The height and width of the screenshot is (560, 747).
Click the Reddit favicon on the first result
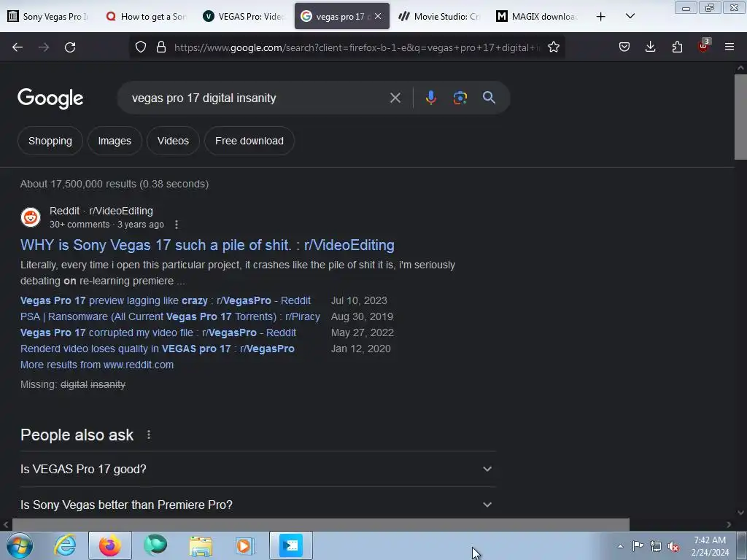[31, 217]
